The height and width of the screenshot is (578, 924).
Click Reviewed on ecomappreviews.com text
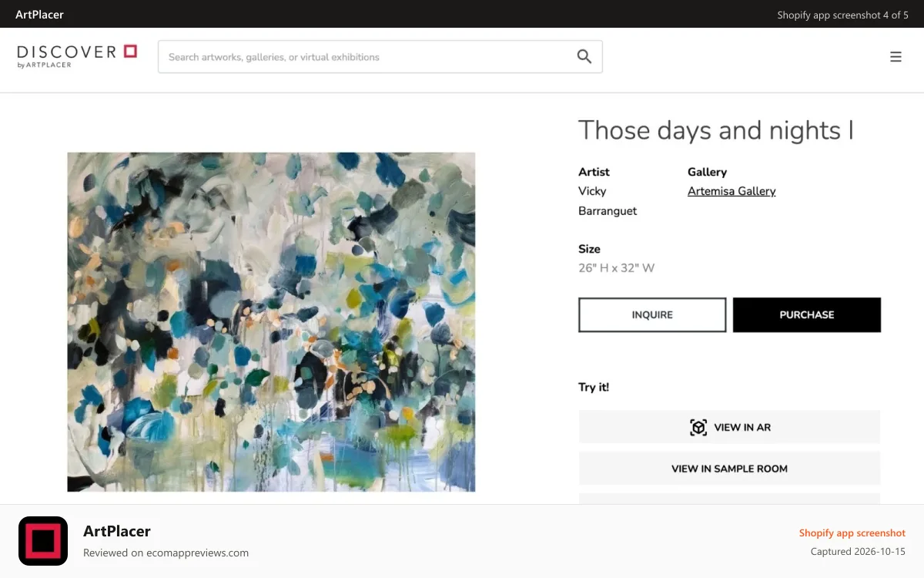pos(166,553)
